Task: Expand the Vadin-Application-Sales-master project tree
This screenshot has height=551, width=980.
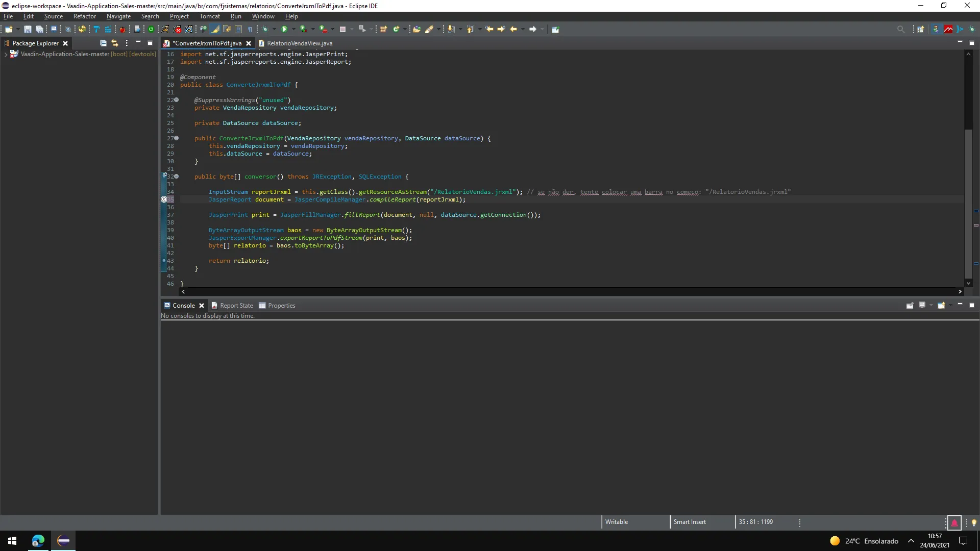Action: [x=6, y=54]
